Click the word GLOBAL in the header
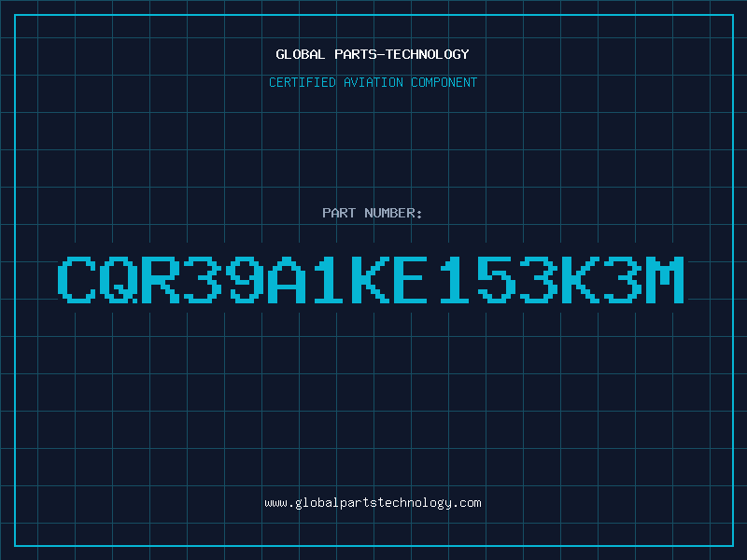This screenshot has width=747, height=560. [x=300, y=54]
